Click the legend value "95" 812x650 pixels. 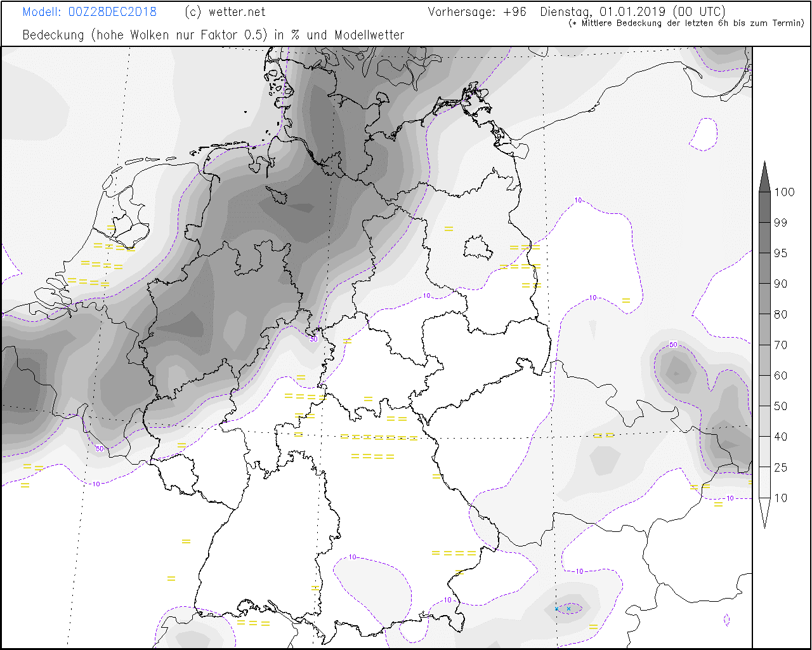point(781,253)
